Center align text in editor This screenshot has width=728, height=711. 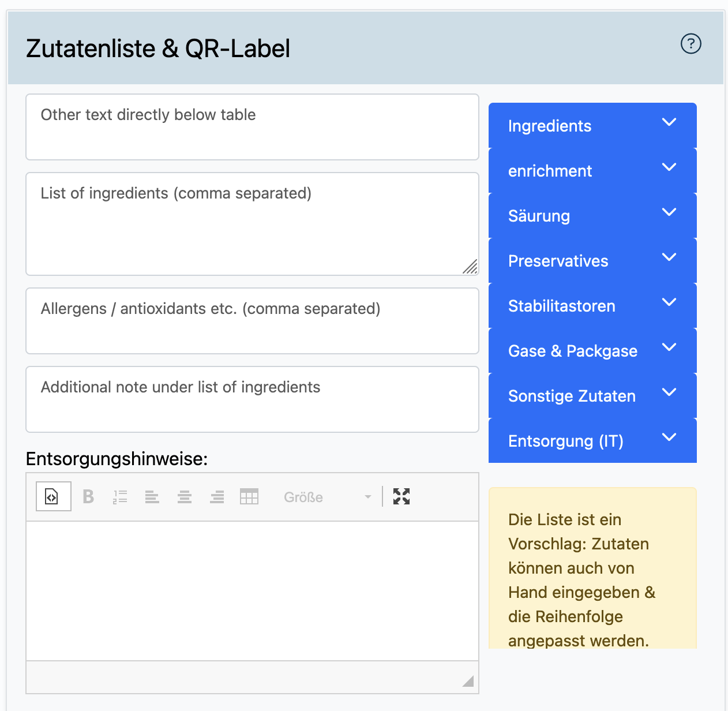[x=185, y=496]
